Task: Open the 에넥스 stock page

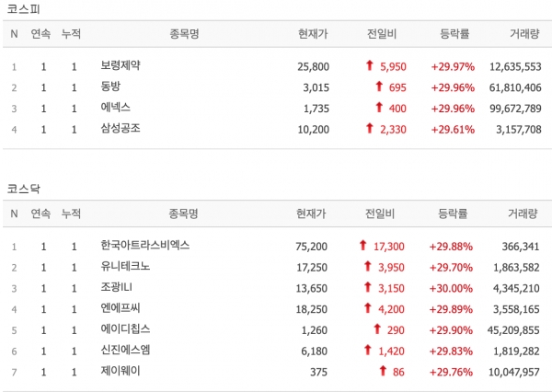Action: point(116,107)
